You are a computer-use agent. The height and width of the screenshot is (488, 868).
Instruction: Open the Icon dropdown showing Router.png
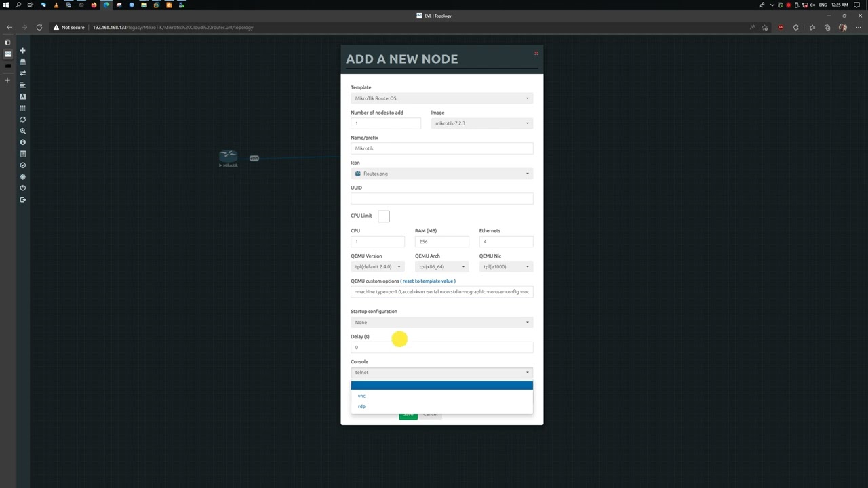coord(441,174)
